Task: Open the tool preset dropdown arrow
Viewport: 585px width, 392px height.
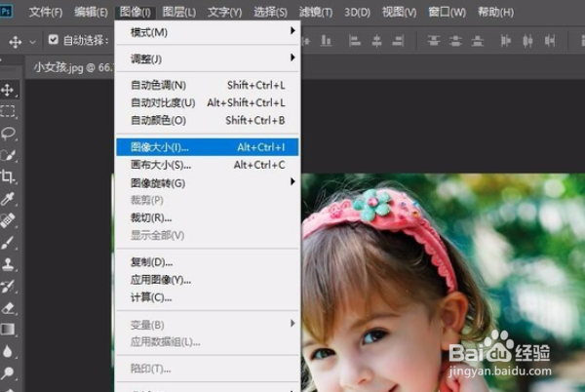Action: 33,42
